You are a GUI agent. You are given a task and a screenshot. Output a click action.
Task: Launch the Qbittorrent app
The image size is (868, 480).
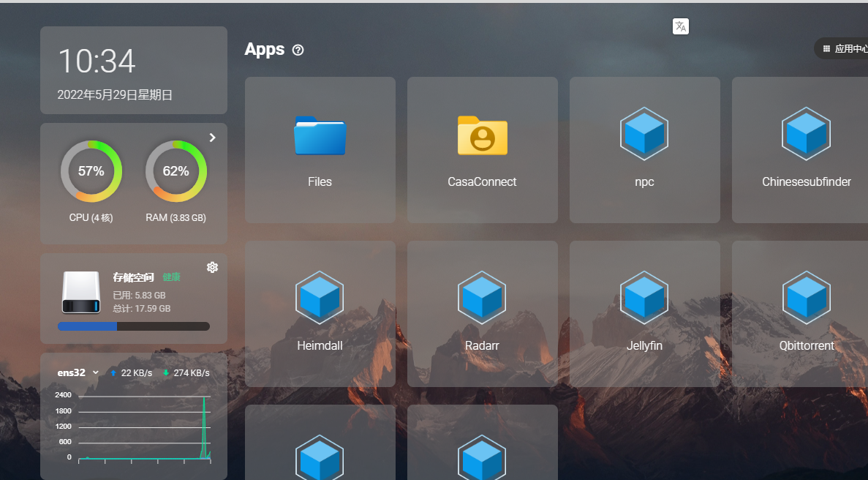point(800,314)
